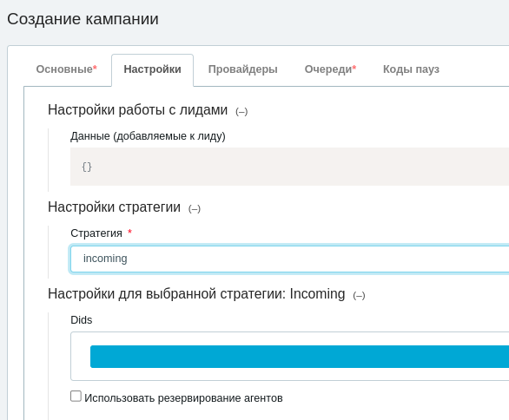Click the Настройки стратегии heading
Viewport: 509px width, 420px height.
(114, 207)
